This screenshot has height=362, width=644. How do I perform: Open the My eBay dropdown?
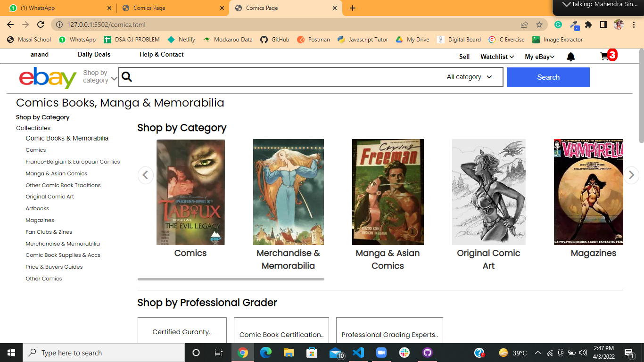(539, 57)
